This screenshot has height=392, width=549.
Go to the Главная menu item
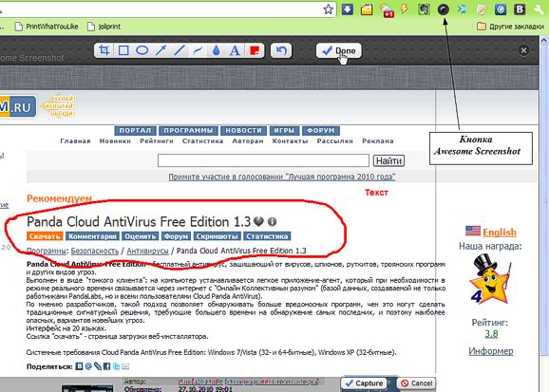tap(75, 141)
